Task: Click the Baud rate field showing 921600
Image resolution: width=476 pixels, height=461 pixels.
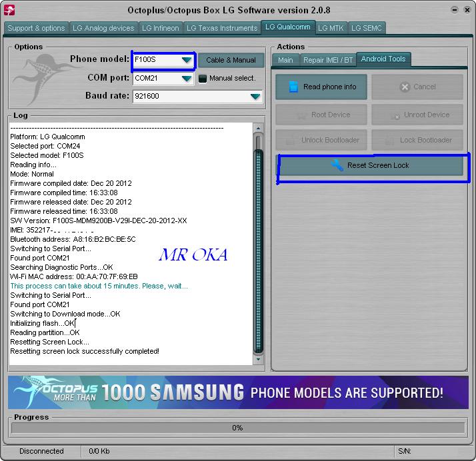Action: 197,97
